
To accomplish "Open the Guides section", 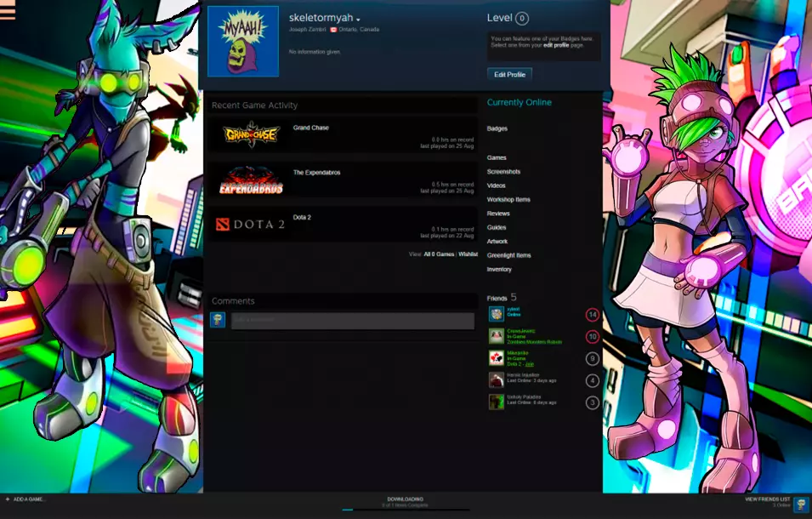I will pos(497,227).
